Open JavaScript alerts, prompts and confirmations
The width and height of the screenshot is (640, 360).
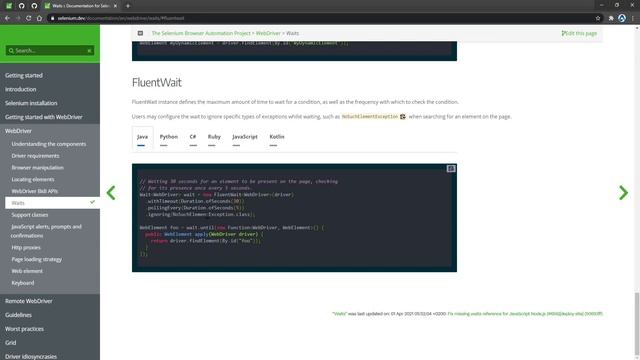tap(46, 231)
